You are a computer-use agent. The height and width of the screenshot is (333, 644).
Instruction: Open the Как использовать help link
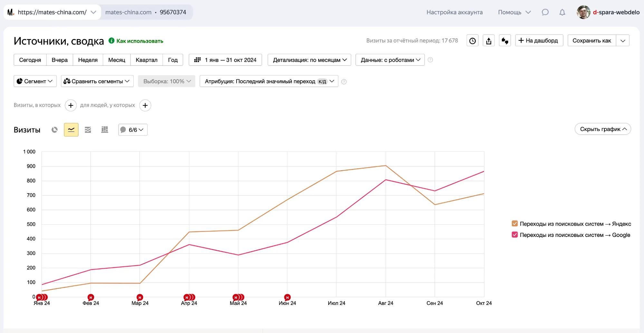click(x=139, y=41)
